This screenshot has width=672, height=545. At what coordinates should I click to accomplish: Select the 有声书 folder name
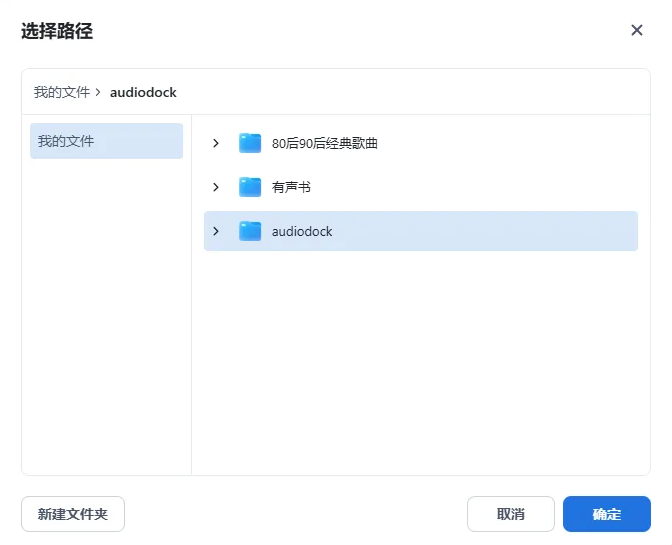[x=291, y=187]
